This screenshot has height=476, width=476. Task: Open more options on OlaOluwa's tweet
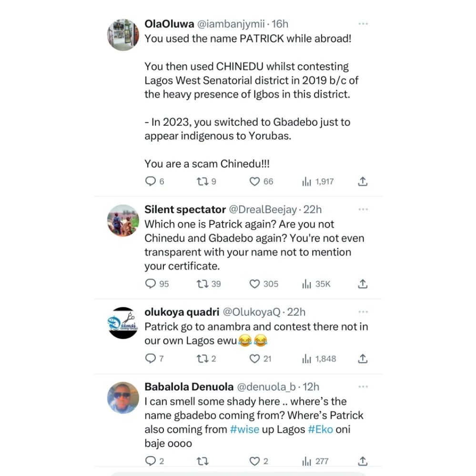[363, 24]
